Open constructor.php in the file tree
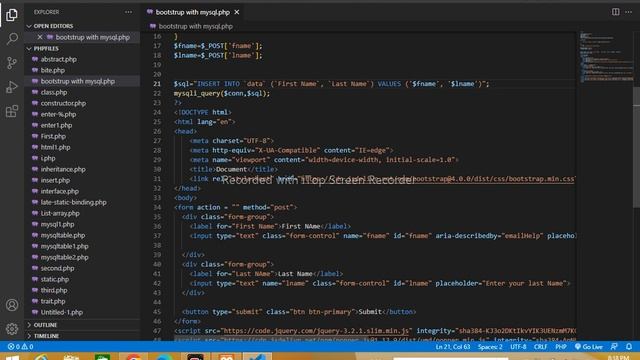Screen dimensions: 640x360 [63, 103]
